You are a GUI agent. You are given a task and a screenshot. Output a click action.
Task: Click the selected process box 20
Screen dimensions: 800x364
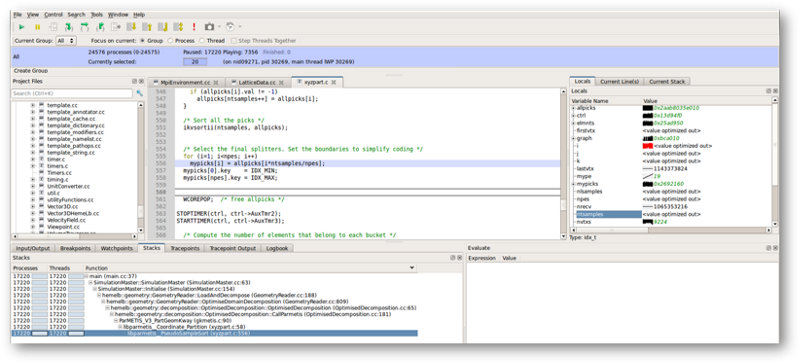(195, 62)
